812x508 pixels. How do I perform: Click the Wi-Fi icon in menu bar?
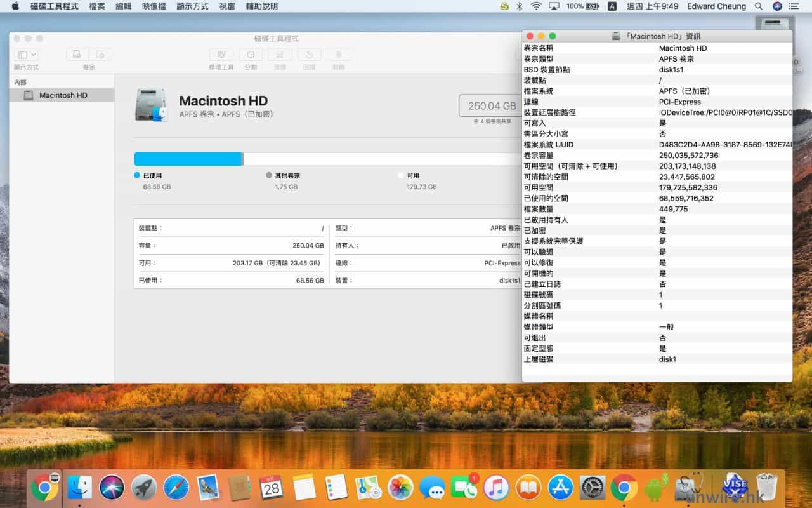click(536, 6)
